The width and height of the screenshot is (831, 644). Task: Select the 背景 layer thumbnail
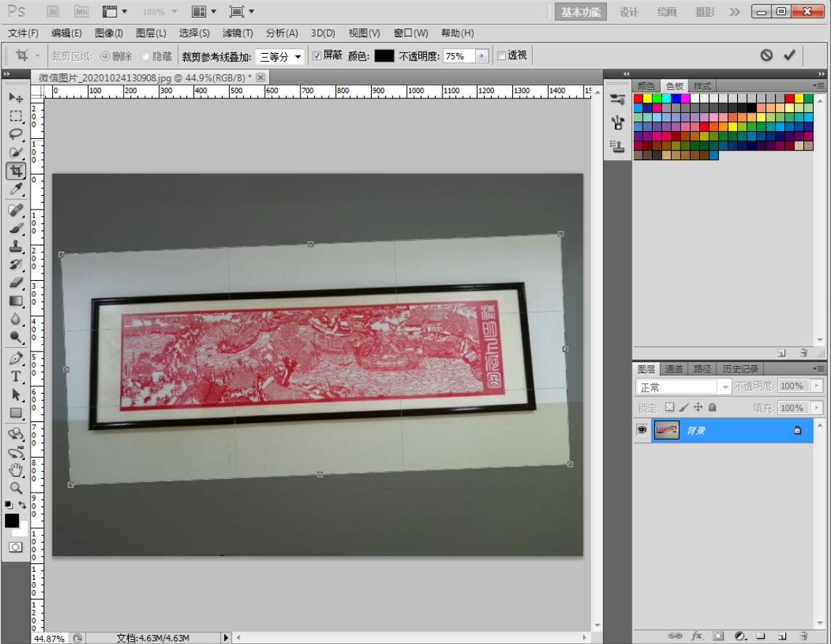pyautogui.click(x=667, y=430)
